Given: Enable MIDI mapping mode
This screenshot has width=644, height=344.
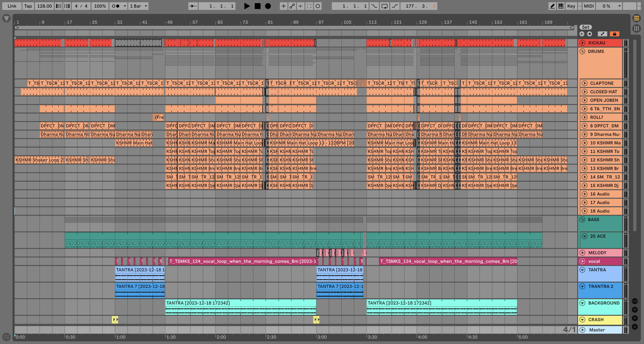Looking at the screenshot, I should pos(588,6).
